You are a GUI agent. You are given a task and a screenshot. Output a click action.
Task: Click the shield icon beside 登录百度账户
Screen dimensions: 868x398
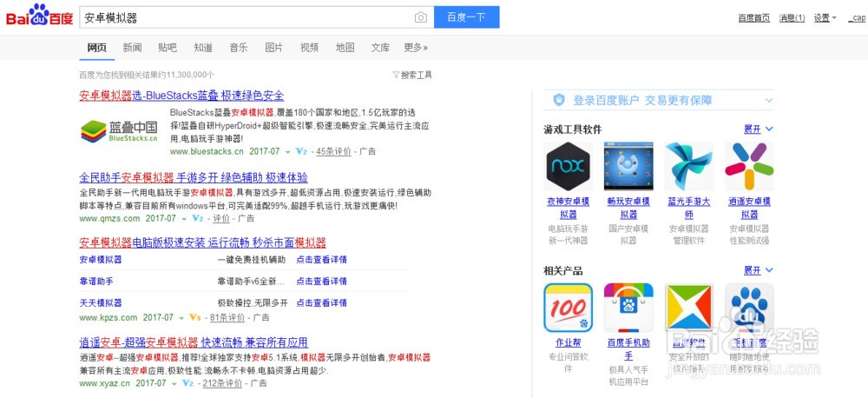559,100
